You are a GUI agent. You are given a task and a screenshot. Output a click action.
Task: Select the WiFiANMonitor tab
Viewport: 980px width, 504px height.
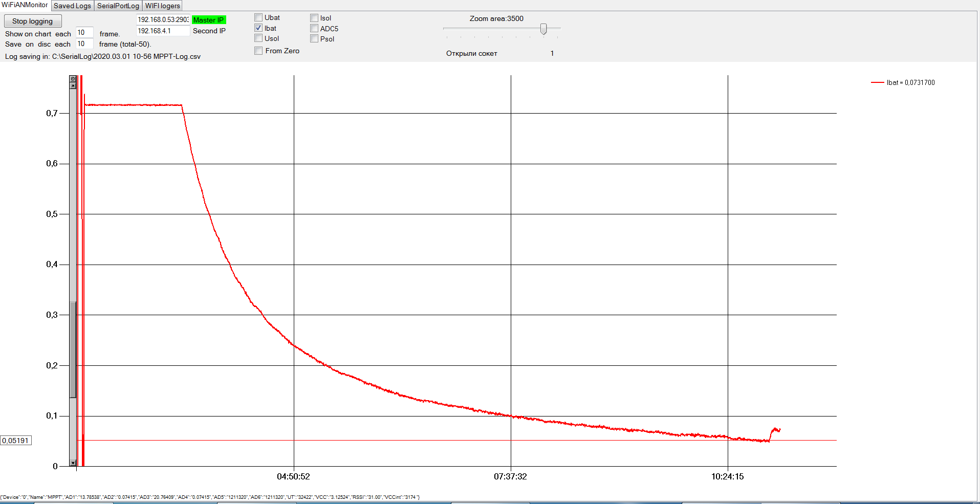25,5
